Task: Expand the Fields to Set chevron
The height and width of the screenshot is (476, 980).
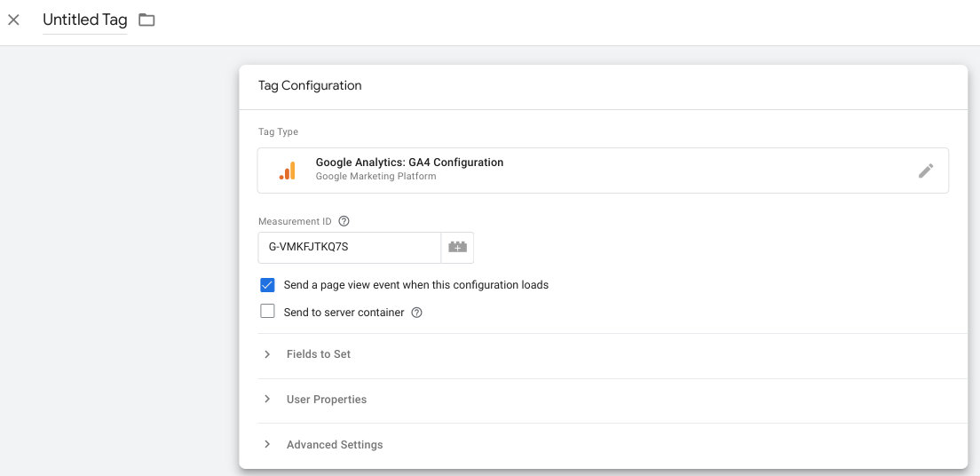Action: [x=267, y=354]
